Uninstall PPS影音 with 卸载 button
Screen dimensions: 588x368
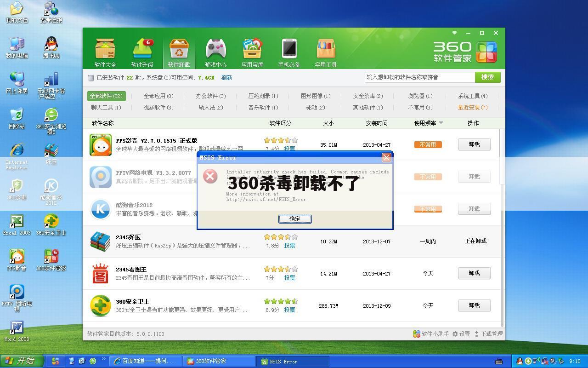coord(474,144)
